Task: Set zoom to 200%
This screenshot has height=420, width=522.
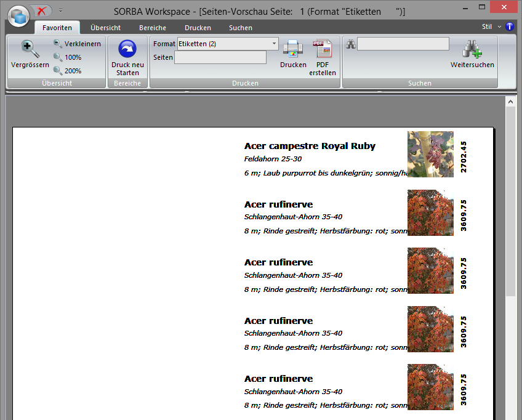Action: click(x=68, y=71)
